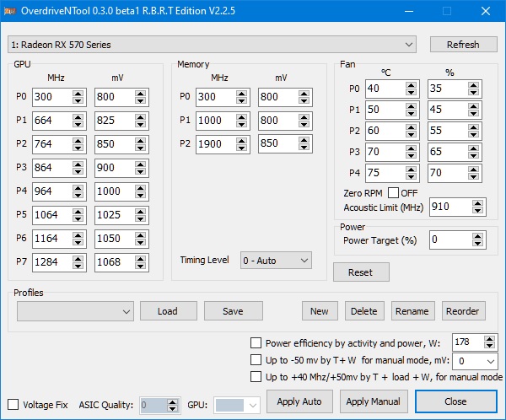
Task: Decrease Power Target percent with down arrow
Action: pos(477,244)
